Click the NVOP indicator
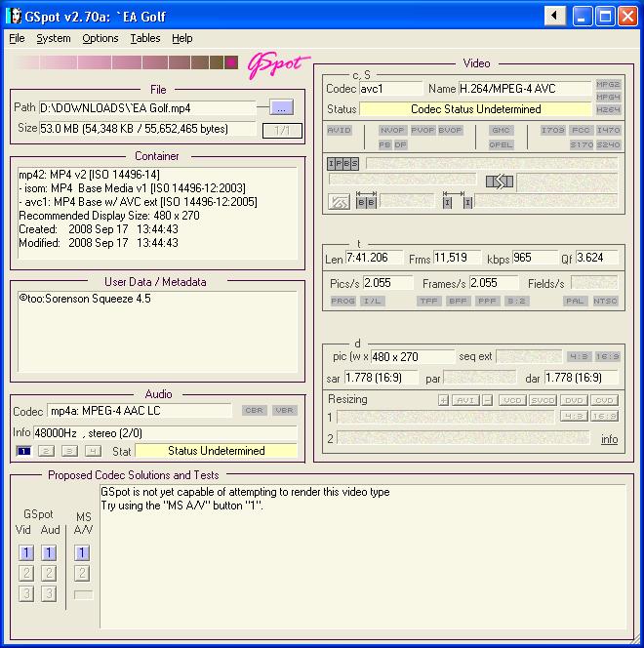Viewport: 644px width, 648px height. [392, 130]
